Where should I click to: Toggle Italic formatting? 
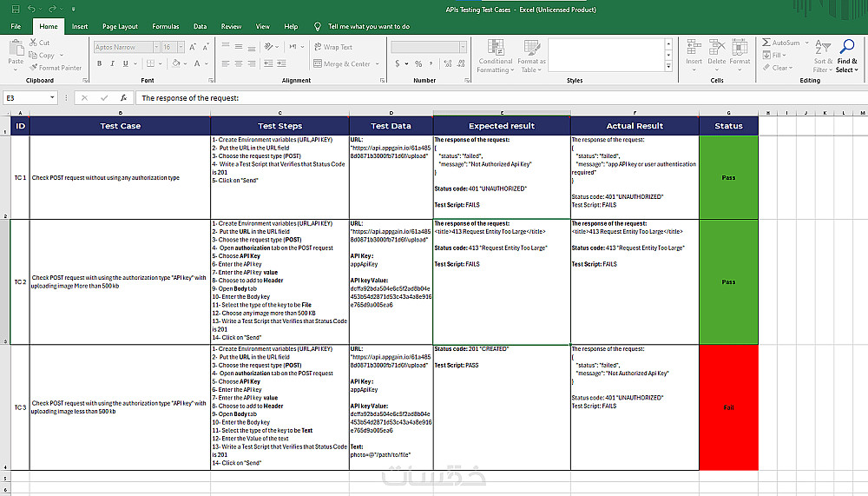tap(112, 63)
